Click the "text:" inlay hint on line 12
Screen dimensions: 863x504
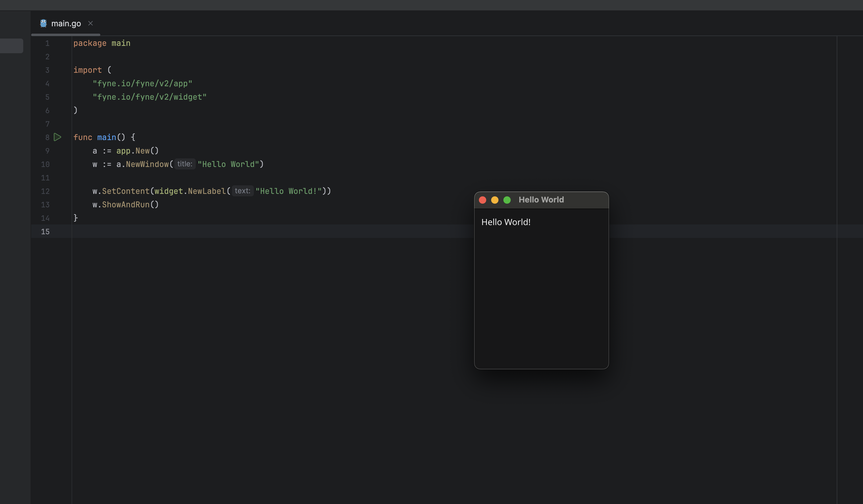tap(243, 191)
